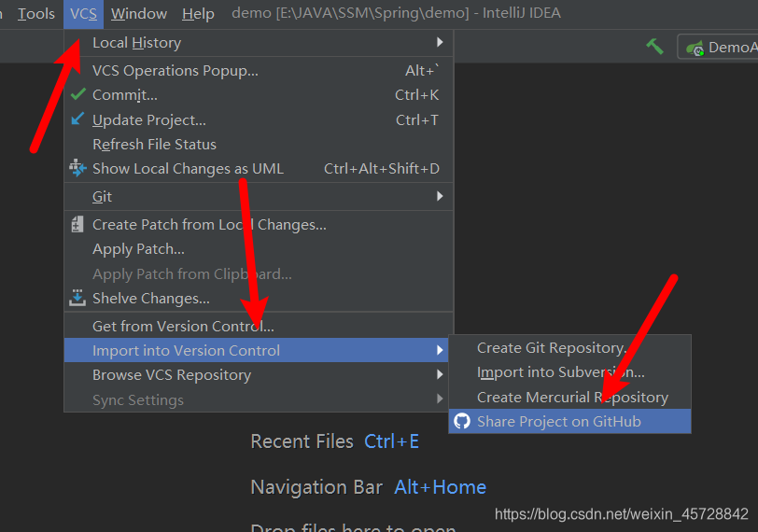This screenshot has height=532, width=758.
Task: Choose Shelve Changes... entry
Action: 260,299
